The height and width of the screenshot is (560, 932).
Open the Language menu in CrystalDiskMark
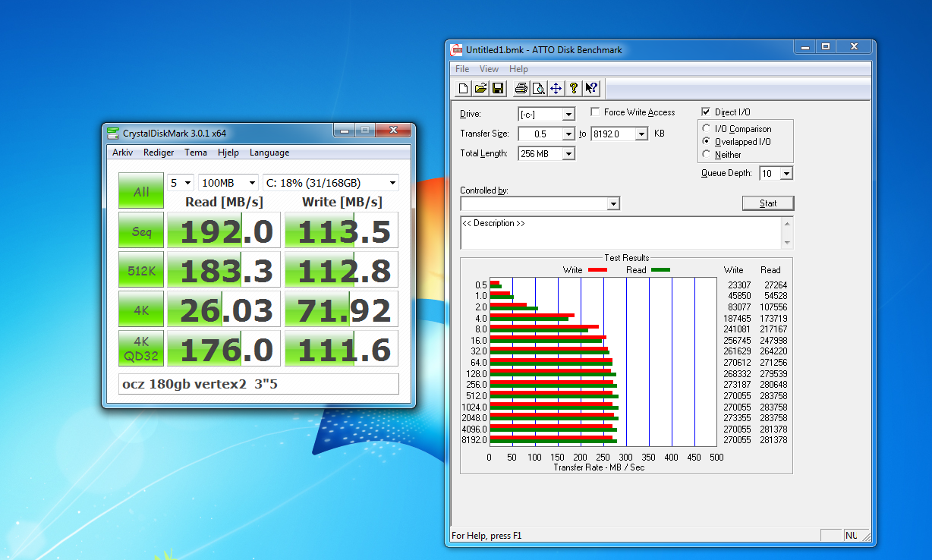[269, 153]
